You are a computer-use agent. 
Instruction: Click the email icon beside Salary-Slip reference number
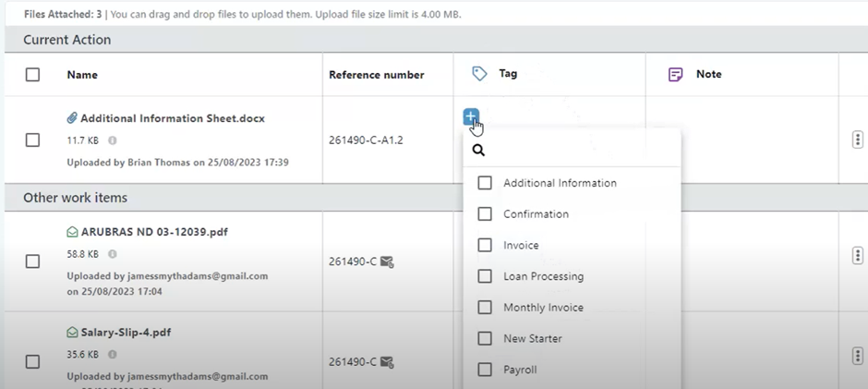387,362
